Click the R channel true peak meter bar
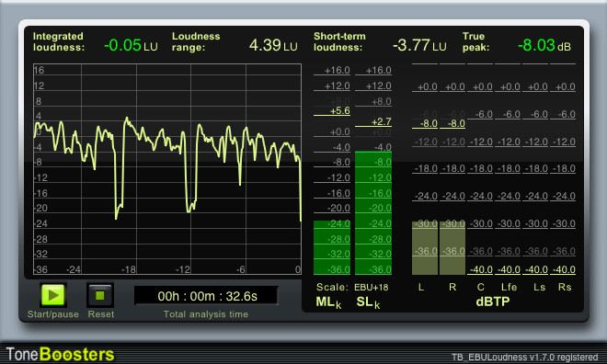The height and width of the screenshot is (364, 607). (x=452, y=248)
